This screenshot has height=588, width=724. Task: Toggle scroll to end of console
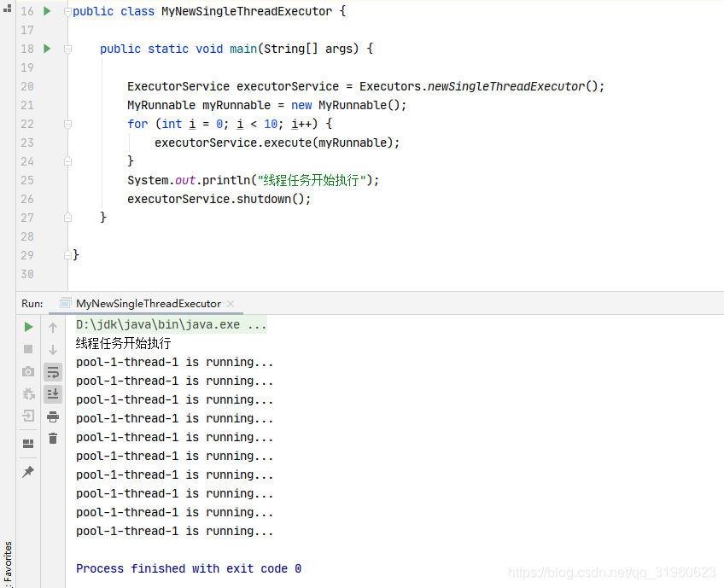[x=53, y=393]
